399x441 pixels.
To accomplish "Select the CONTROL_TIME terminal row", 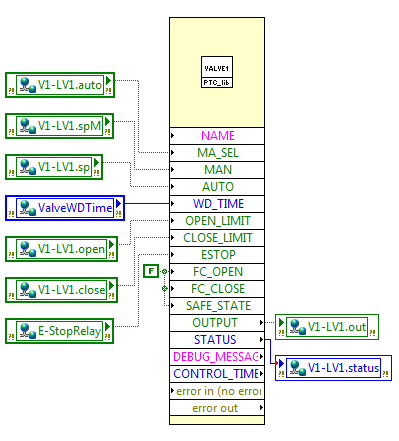I will pyautogui.click(x=217, y=374).
